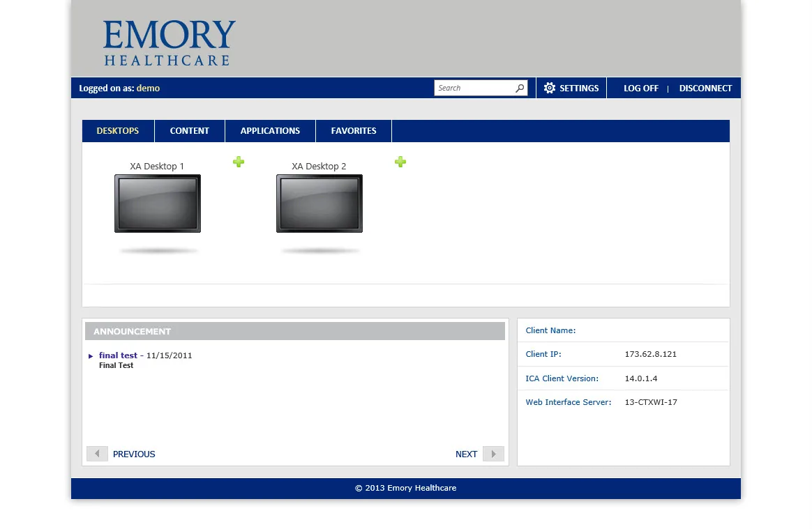Click the Log Off link

click(641, 89)
